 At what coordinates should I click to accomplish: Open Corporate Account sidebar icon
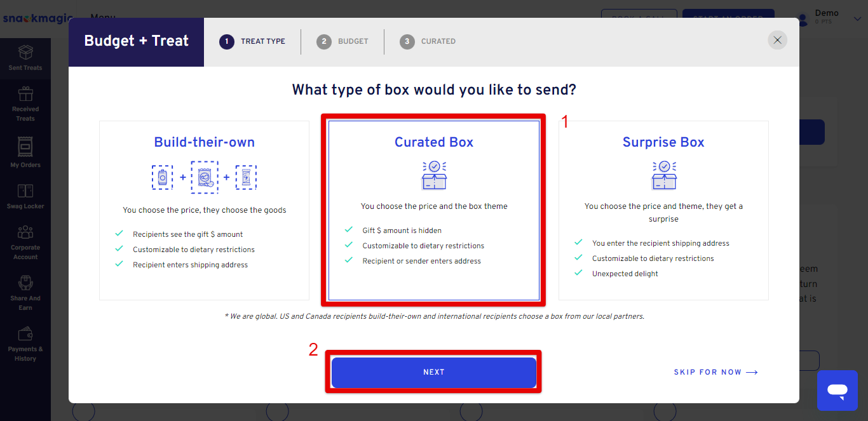(25, 232)
